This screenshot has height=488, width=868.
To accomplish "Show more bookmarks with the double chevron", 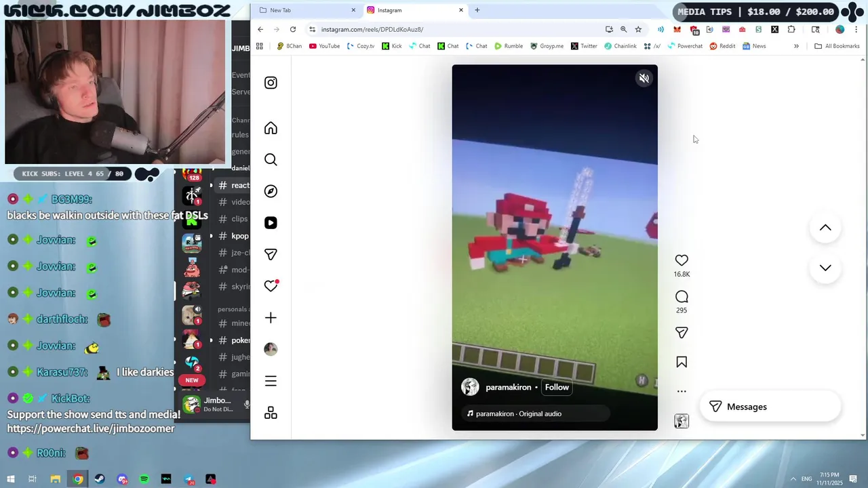I will (796, 46).
